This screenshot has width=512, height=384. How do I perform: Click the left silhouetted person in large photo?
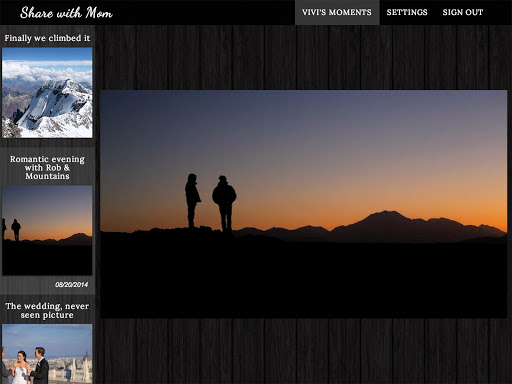tap(192, 201)
